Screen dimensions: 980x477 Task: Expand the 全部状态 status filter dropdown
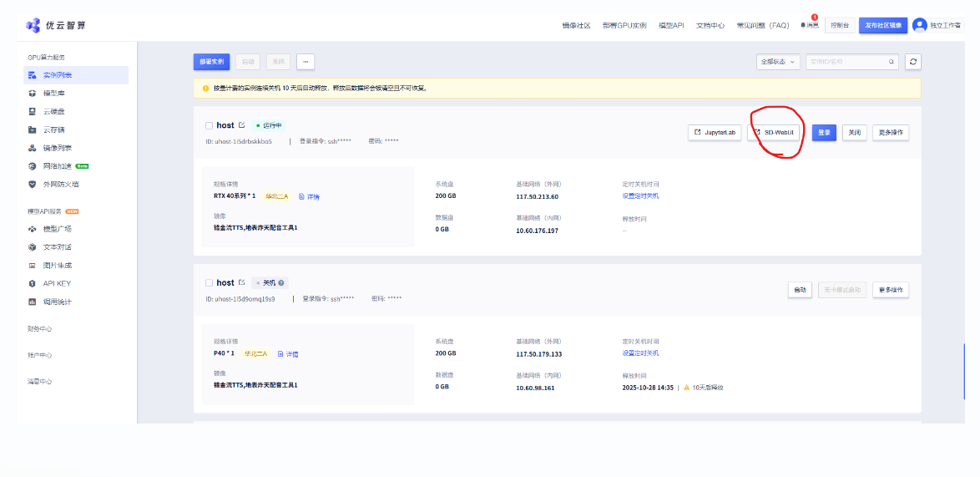(778, 62)
